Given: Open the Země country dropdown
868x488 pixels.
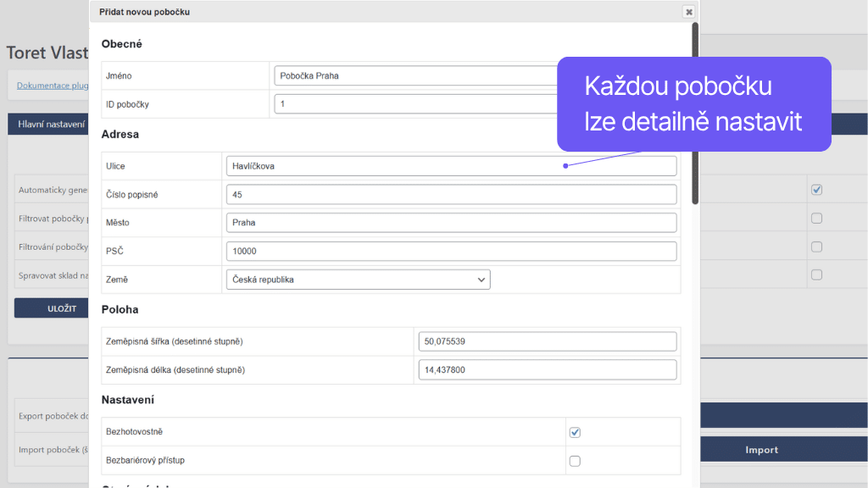Looking at the screenshot, I should (x=357, y=279).
